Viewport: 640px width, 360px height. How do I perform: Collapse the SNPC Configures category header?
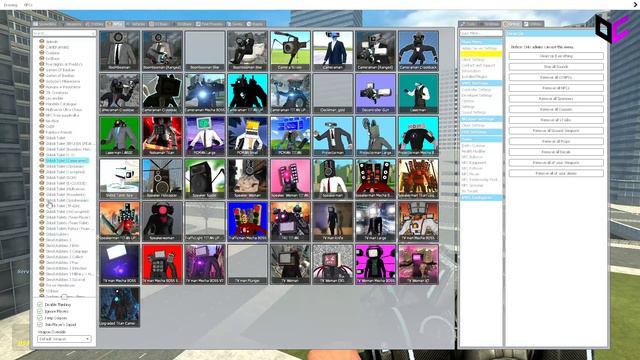[x=481, y=198]
